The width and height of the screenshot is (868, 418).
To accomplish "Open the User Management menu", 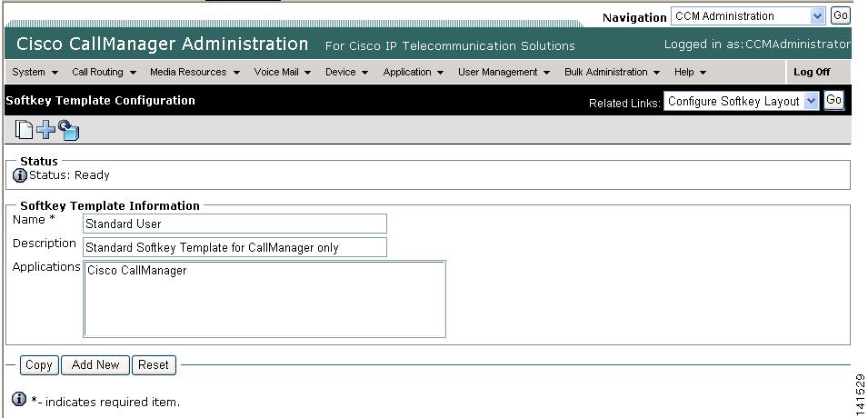I will click(x=504, y=72).
